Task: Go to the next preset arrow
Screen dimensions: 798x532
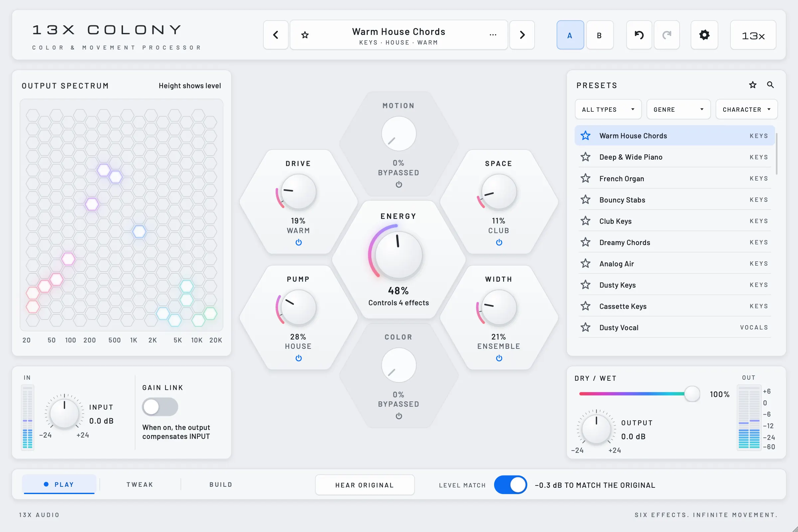Action: click(522, 35)
